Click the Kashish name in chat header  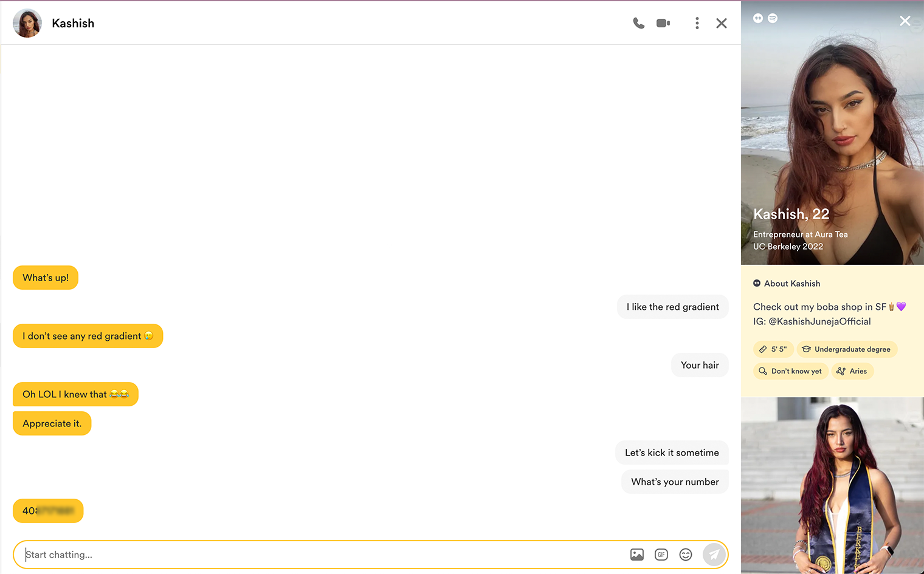click(x=73, y=23)
